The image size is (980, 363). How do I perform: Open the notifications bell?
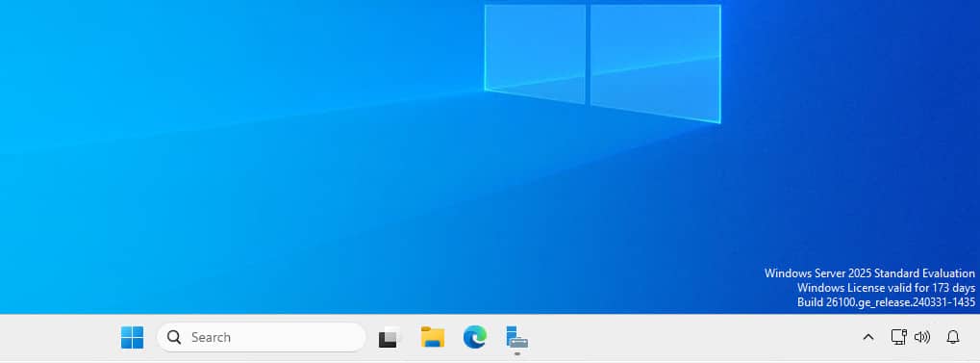click(x=953, y=337)
